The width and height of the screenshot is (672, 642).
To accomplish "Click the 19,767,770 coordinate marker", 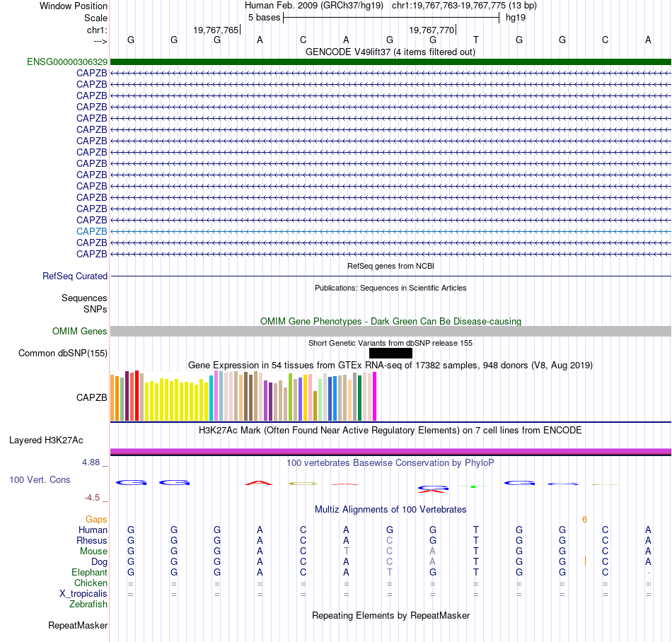I will click(x=431, y=30).
